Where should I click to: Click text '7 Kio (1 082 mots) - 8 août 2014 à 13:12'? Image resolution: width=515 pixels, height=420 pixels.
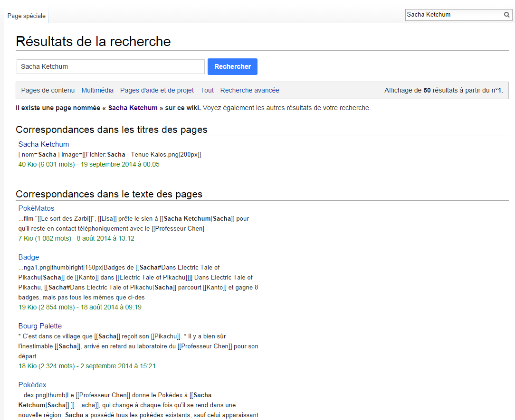76,239
